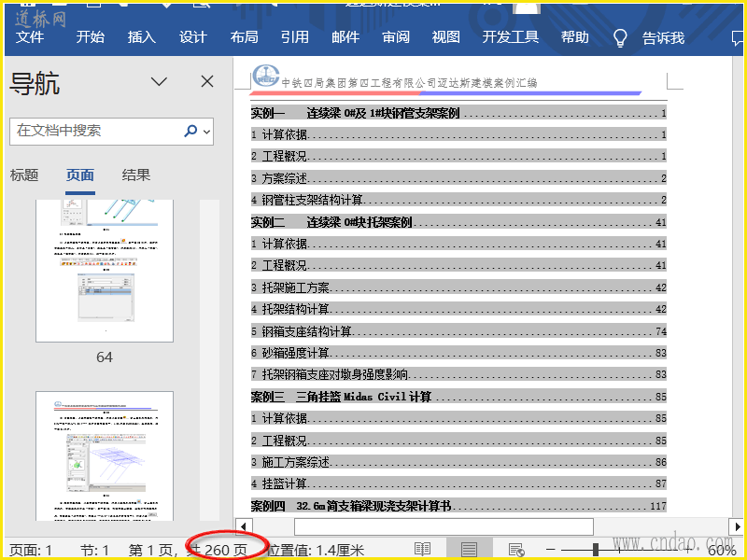
Task: Switch to the 开发工具 ribbon tab
Action: point(510,37)
